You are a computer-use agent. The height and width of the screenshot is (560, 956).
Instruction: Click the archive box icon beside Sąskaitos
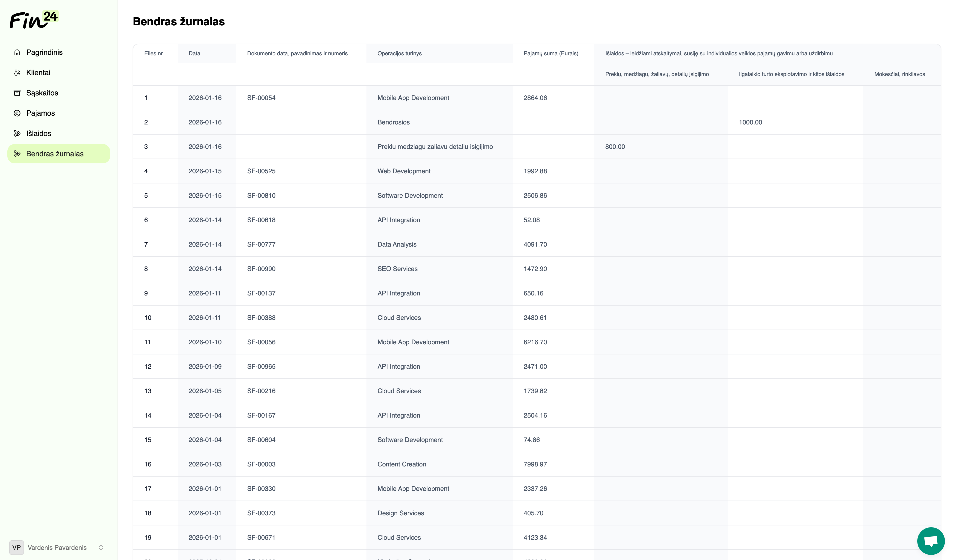(17, 93)
